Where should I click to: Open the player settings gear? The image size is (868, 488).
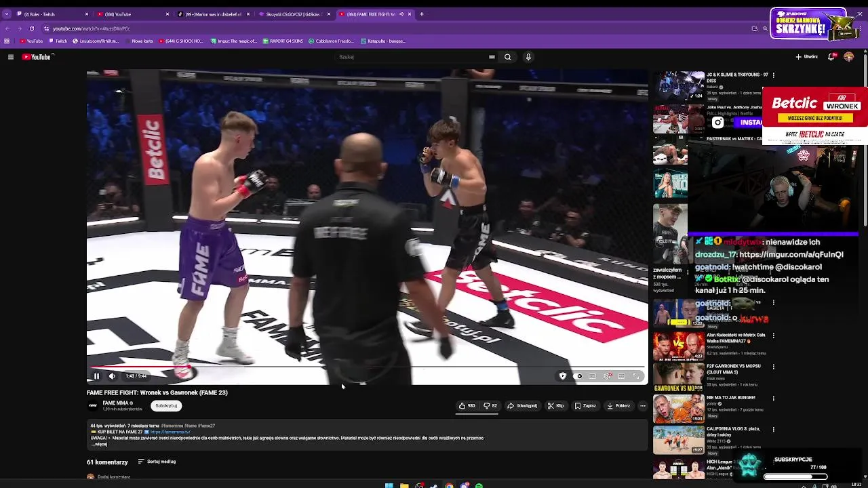607,376
